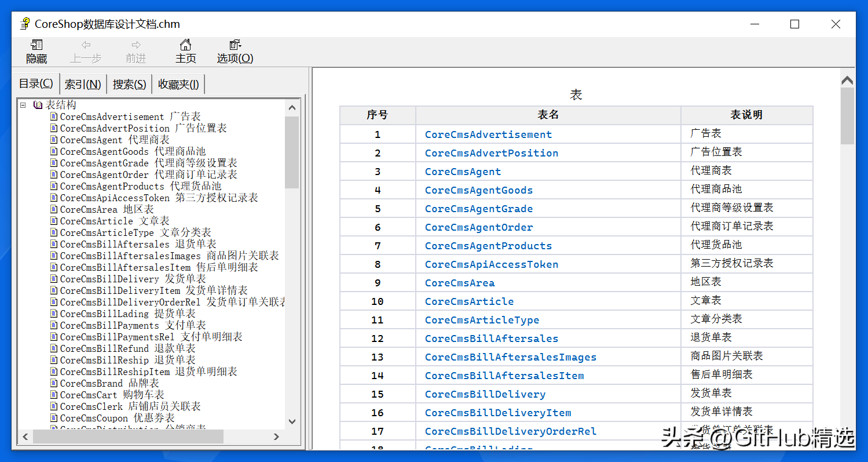Image resolution: width=868 pixels, height=462 pixels.
Task: Click page icon beside CoreCmsBillDelivery 发货单表
Action: pos(54,279)
